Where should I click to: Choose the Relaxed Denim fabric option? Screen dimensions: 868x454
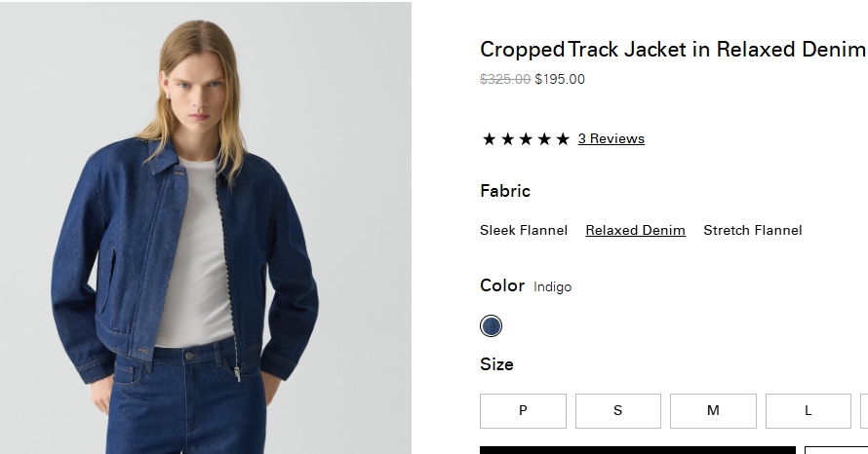[635, 230]
